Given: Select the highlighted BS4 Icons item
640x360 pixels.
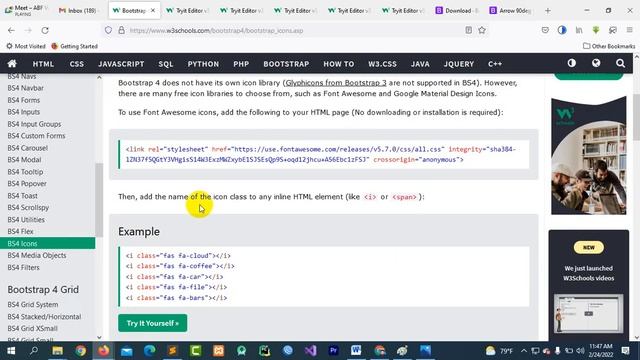Looking at the screenshot, I should 47,243.
